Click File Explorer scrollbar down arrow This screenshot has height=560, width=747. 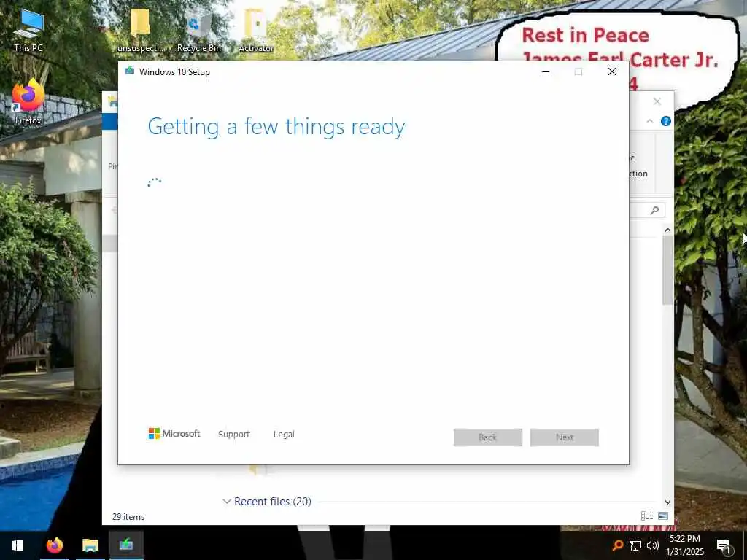(667, 502)
